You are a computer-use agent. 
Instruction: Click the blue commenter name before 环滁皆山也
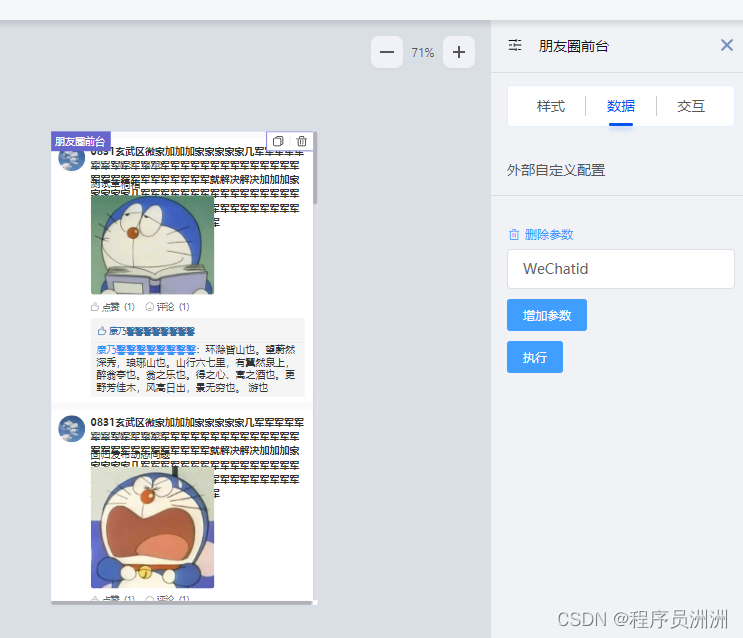pos(146,350)
